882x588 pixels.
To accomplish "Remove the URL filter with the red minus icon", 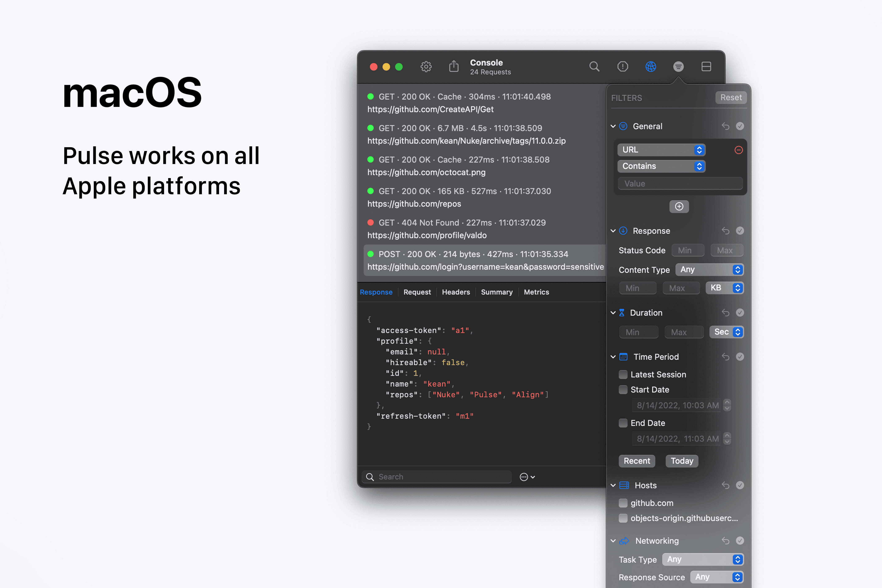I will click(738, 150).
